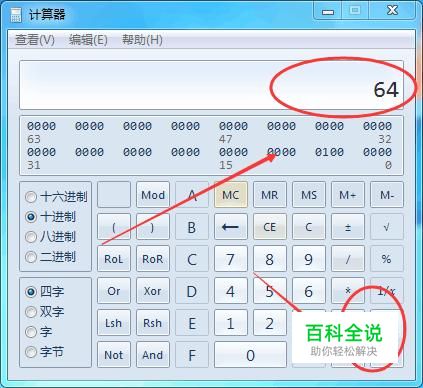This screenshot has width=423, height=388.
Task: Click the number 4 key
Action: [x=231, y=291]
